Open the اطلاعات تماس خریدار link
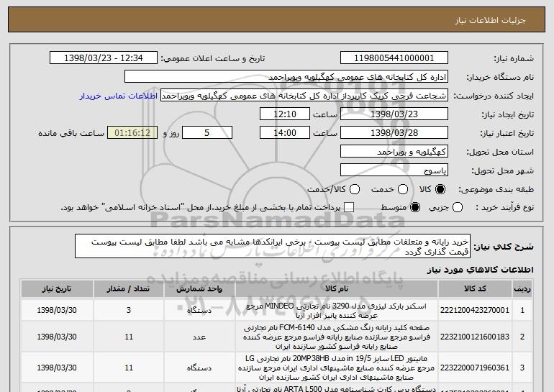The width and height of the screenshot is (554, 392). point(119,96)
